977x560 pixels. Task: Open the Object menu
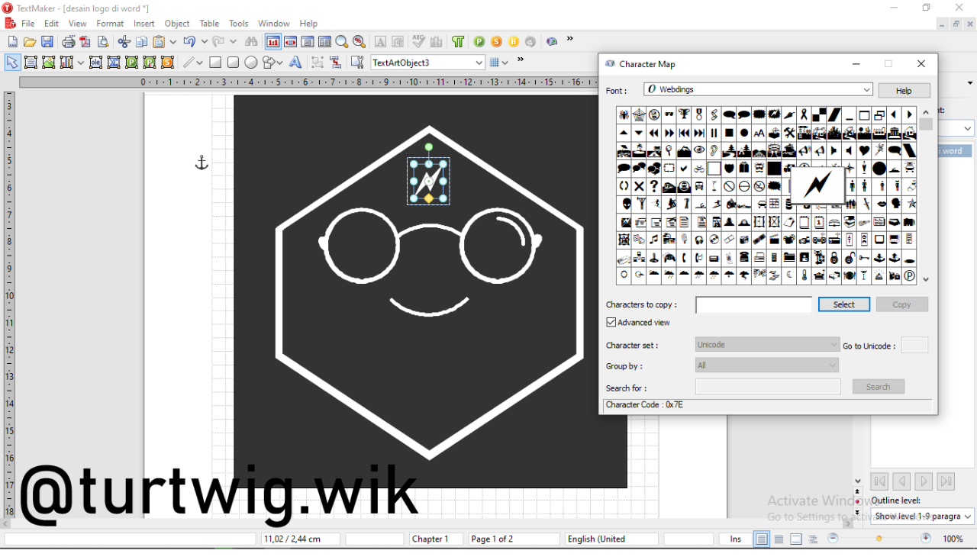pos(177,24)
